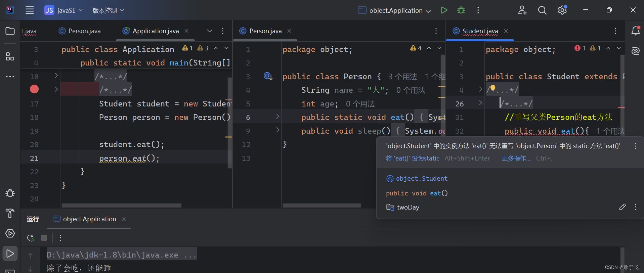Click person.eat(); on line 21
The width and height of the screenshot is (644, 273).
point(129,158)
